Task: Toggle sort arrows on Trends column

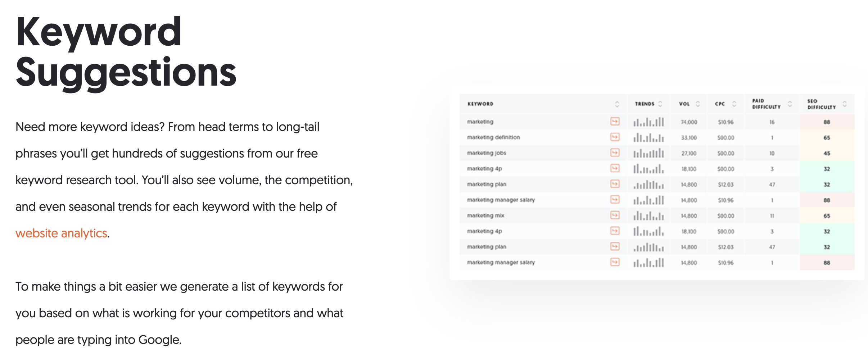Action: click(x=660, y=104)
